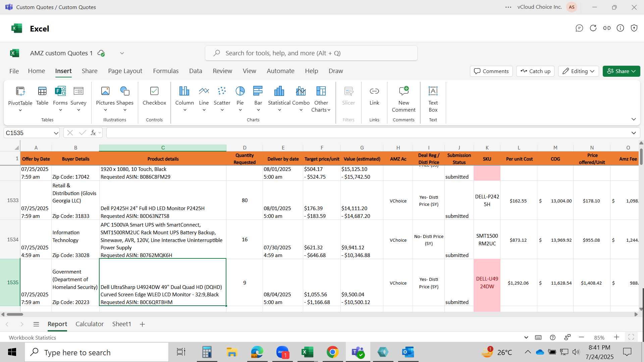Collapse the ribbon with the chevron
The width and height of the screenshot is (644, 362).
click(x=634, y=119)
